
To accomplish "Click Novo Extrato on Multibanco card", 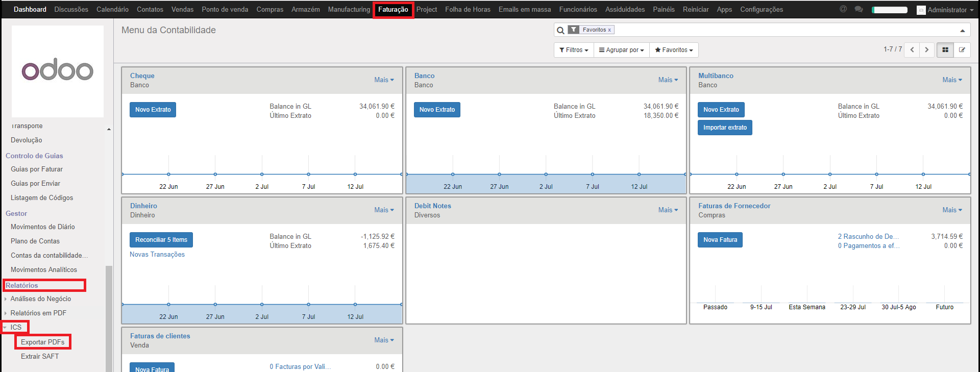I will [721, 110].
